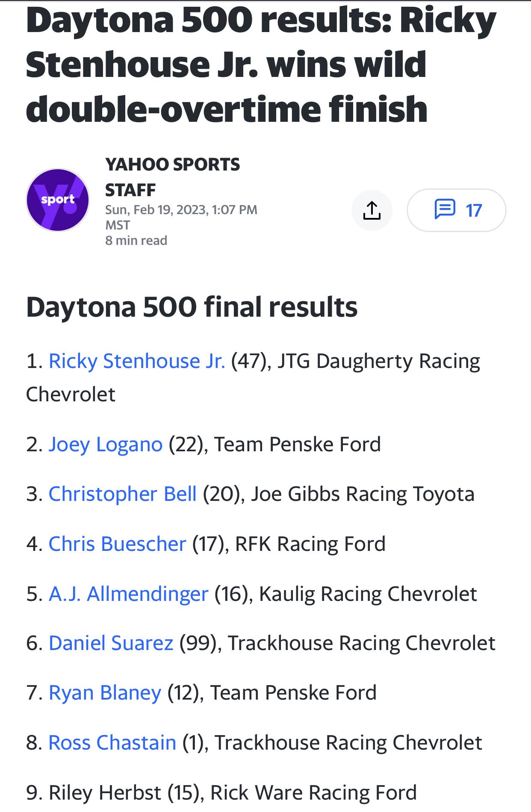
Task: Open Daniel Suarez link
Action: tap(111, 643)
